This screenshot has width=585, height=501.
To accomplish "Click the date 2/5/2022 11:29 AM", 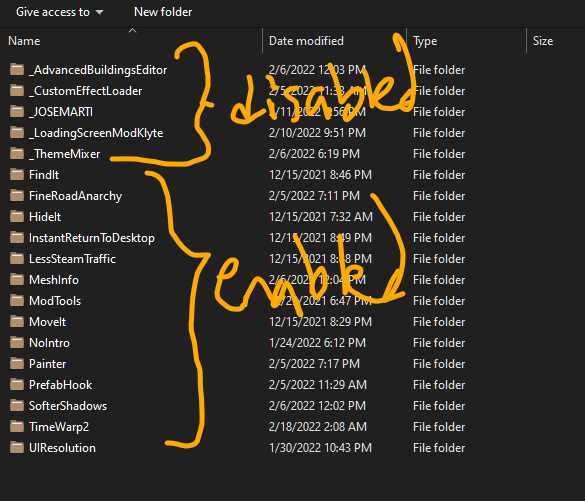I will tap(318, 385).
